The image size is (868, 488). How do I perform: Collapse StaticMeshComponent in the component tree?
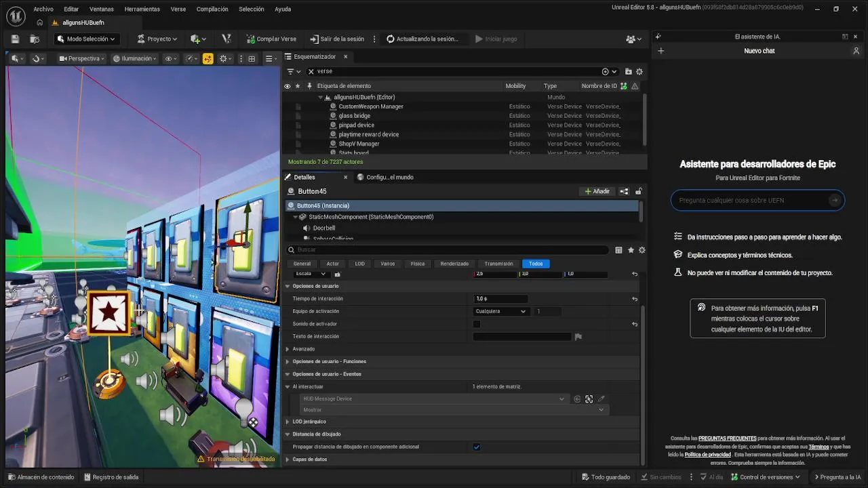tap(296, 217)
